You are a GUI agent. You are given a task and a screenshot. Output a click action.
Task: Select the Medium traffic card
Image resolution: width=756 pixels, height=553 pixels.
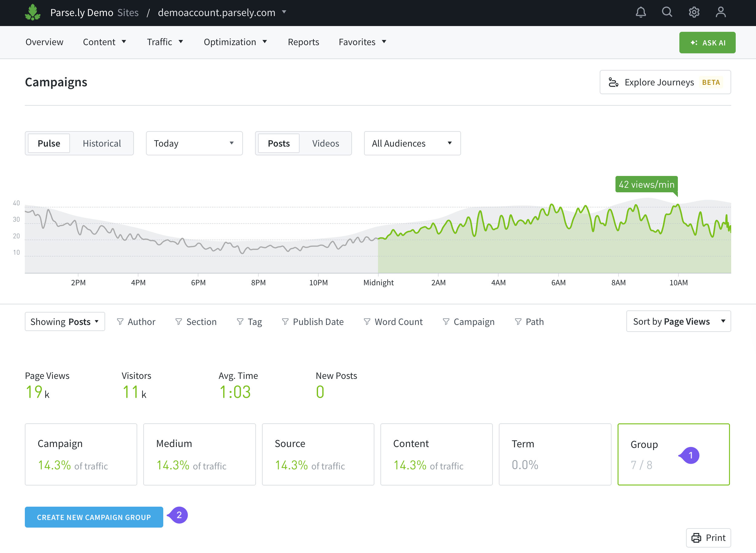pyautogui.click(x=200, y=454)
